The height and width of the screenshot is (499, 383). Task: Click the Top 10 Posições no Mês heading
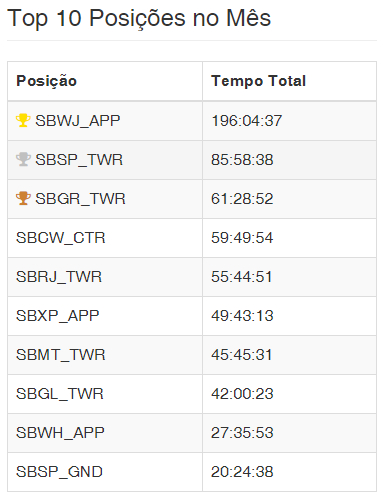(x=139, y=18)
